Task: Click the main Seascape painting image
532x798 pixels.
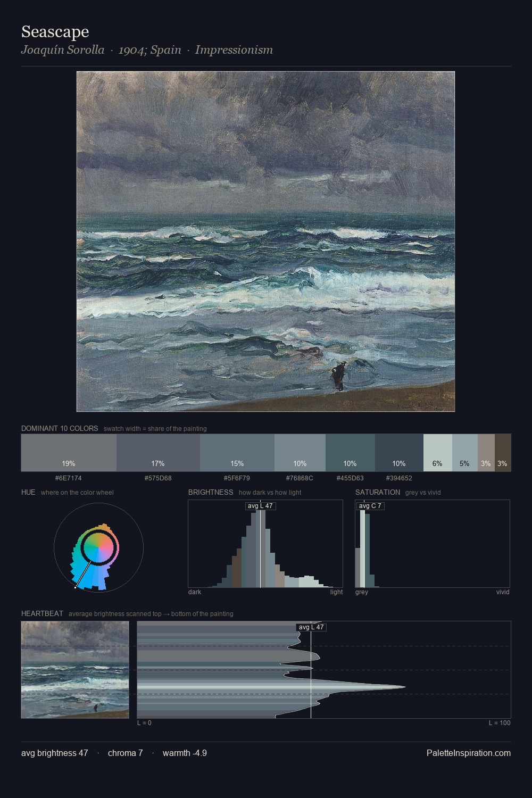Action: click(265, 242)
